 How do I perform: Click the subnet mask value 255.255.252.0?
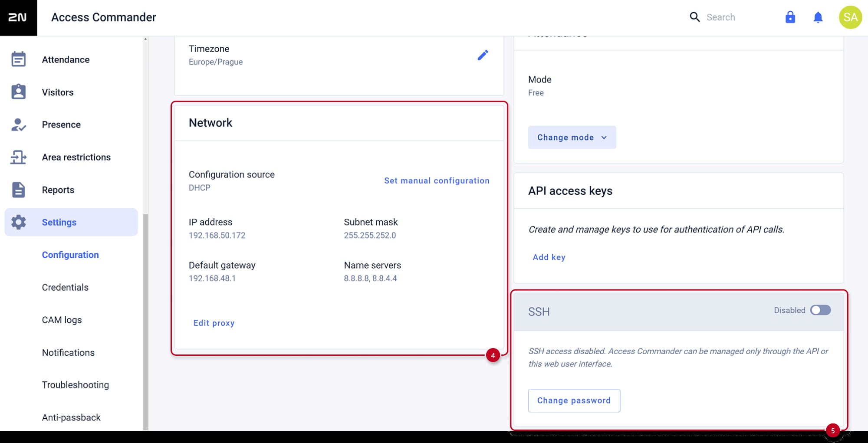tap(370, 236)
